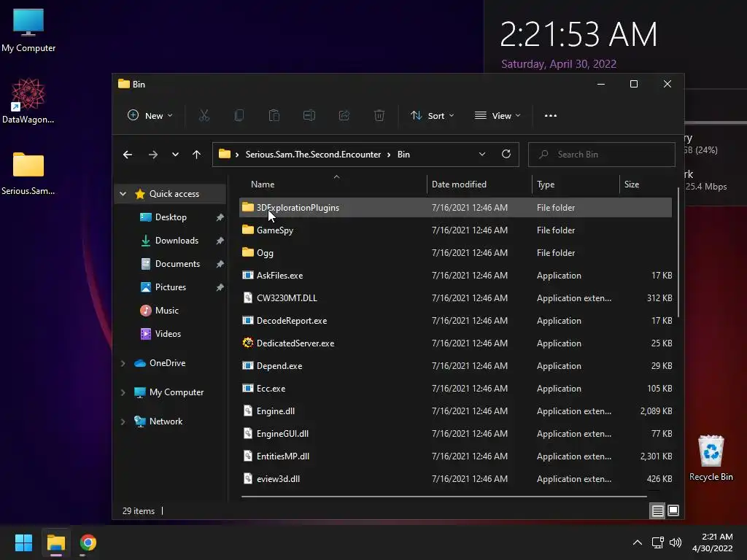This screenshot has height=560, width=747.
Task: Select DedicatedServer.exe file
Action: (x=455, y=343)
